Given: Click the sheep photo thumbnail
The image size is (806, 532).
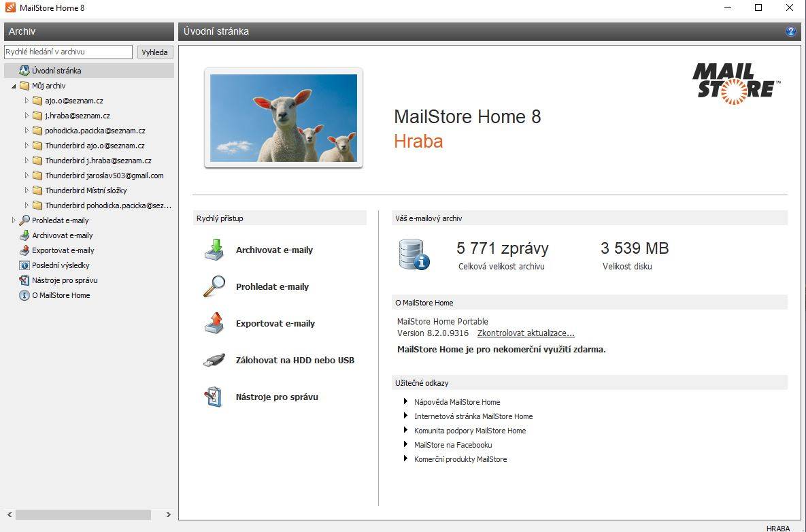Looking at the screenshot, I should point(283,118).
